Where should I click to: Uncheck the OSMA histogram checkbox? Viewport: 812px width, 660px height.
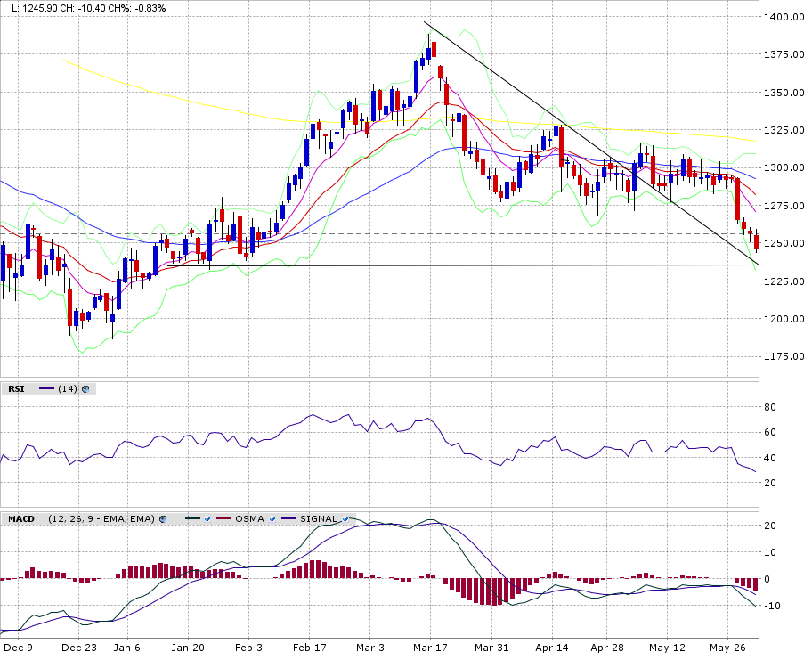point(272,518)
